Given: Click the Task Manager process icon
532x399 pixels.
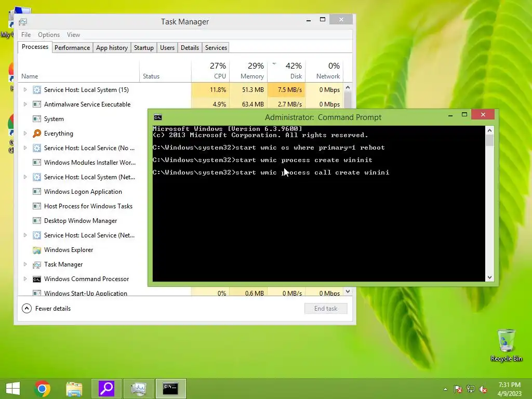Looking at the screenshot, I should pyautogui.click(x=37, y=264).
